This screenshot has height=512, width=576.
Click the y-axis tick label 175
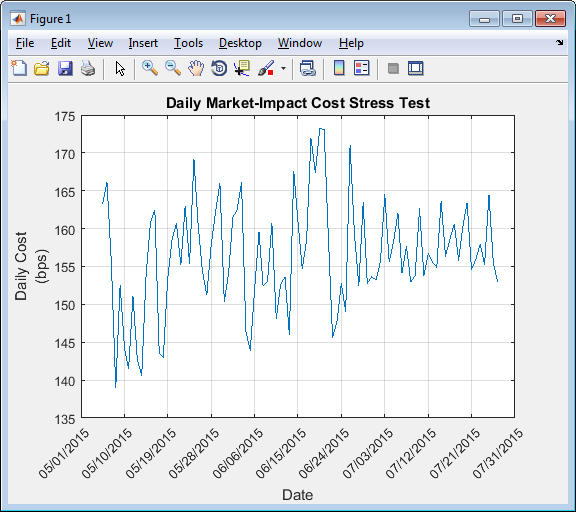point(65,117)
